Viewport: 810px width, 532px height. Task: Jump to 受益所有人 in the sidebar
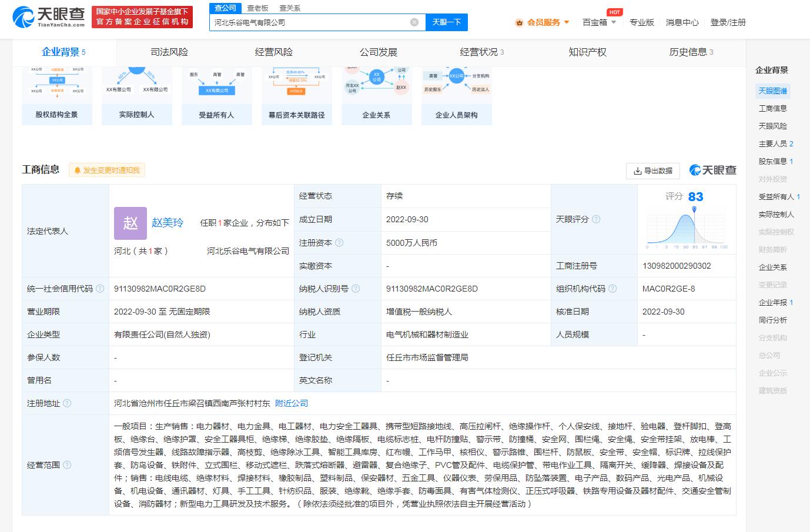point(779,197)
